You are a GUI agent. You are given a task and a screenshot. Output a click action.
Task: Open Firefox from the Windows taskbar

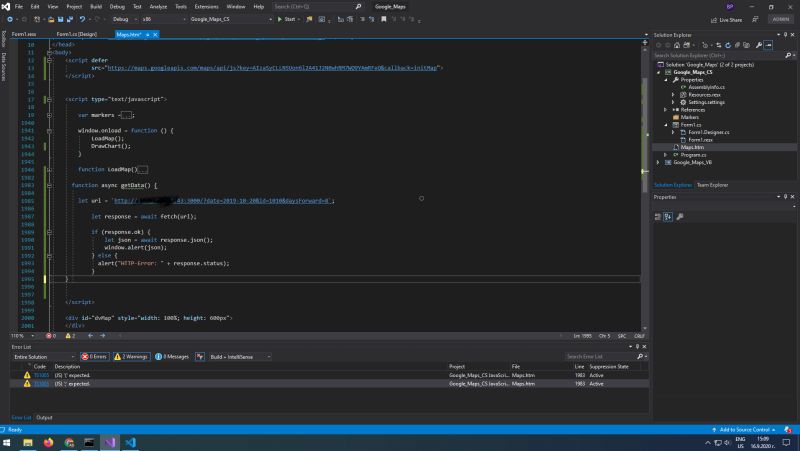point(48,442)
